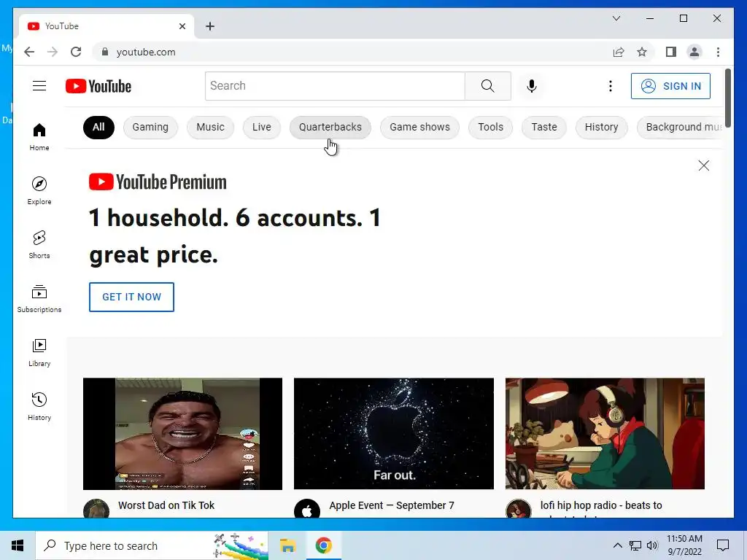The width and height of the screenshot is (747, 560).
Task: Click the YouTube logo
Action: point(98,86)
